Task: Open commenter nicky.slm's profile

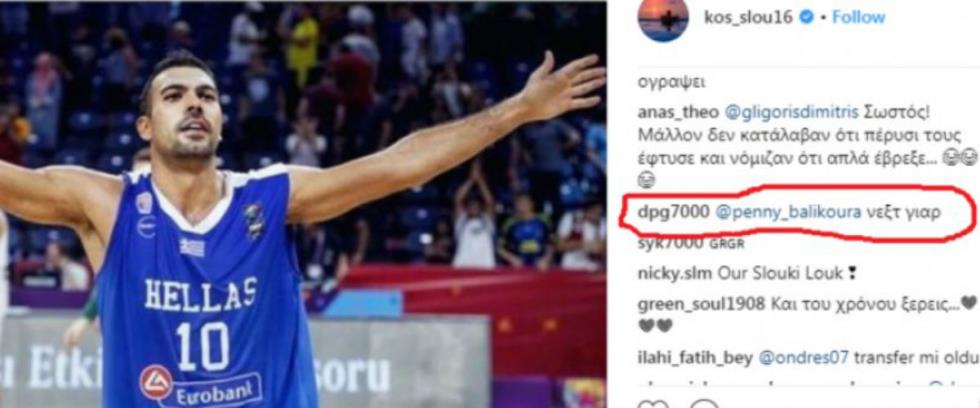Action: pos(675,273)
